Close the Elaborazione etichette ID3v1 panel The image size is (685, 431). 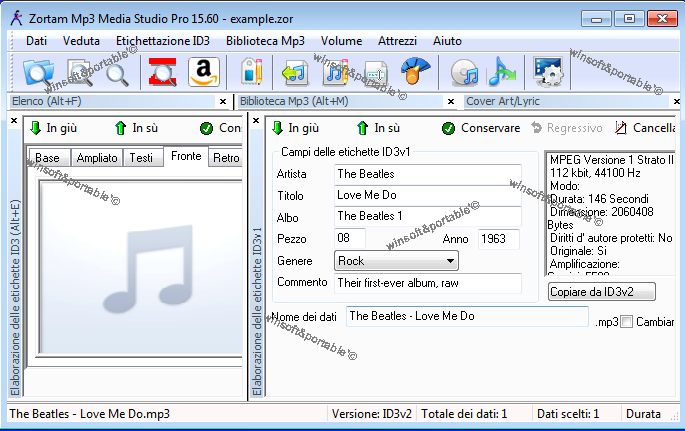[x=256, y=121]
